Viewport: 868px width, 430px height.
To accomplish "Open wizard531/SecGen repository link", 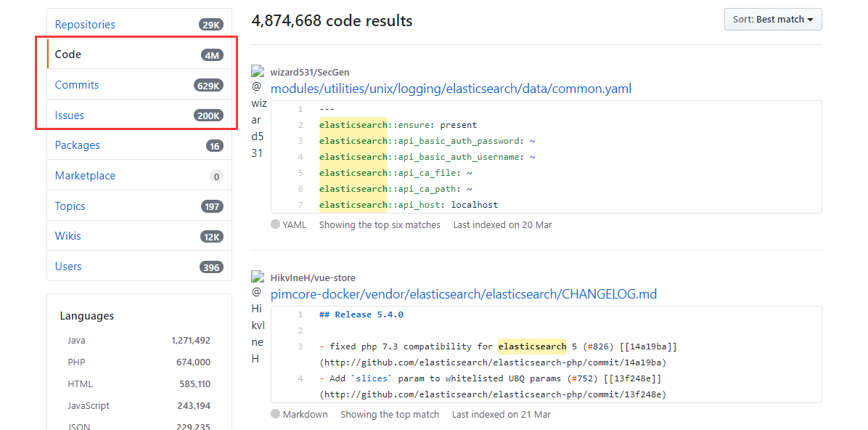I will click(x=311, y=73).
